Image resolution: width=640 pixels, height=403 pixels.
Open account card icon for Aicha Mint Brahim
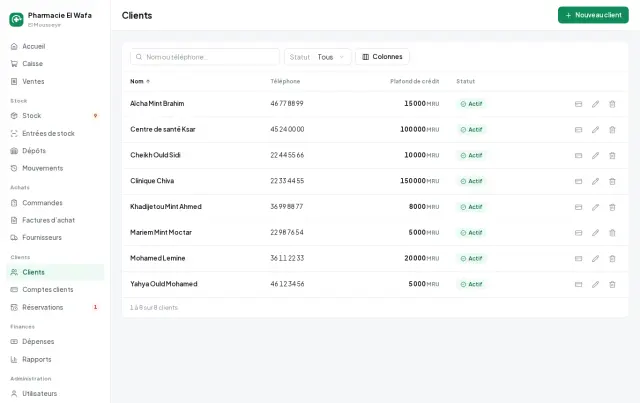coord(578,104)
